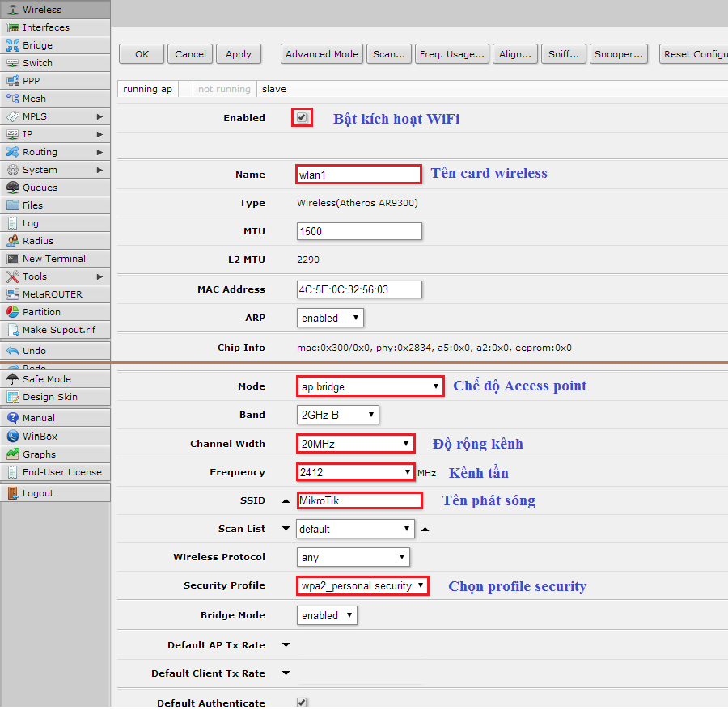
Task: Click into the SSID text field
Action: click(x=359, y=500)
